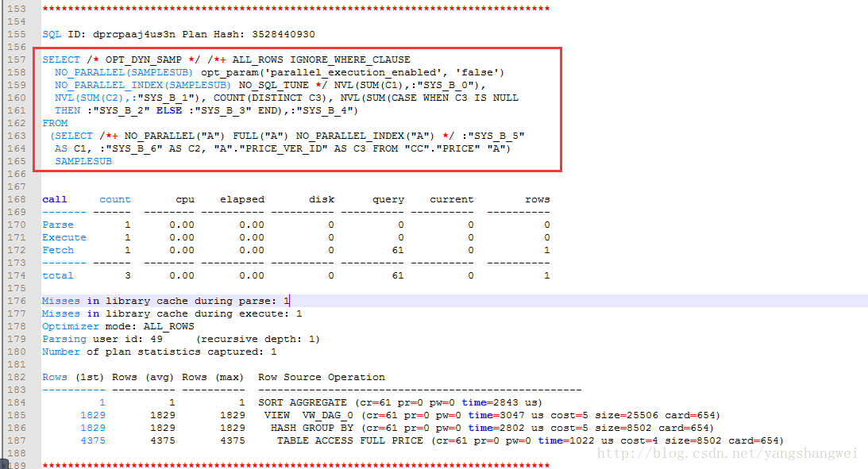Screen dimensions: 868x469
Task: Click the Execute row label
Action: pyautogui.click(x=64, y=238)
